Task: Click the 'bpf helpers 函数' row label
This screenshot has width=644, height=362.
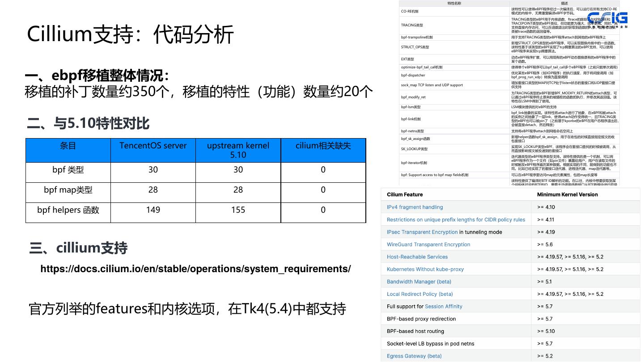Action: 68,210
